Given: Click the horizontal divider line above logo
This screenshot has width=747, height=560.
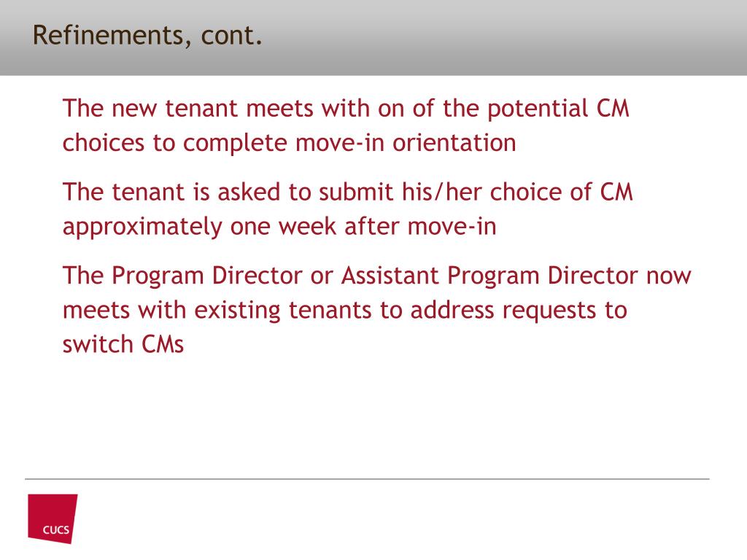Looking at the screenshot, I should 367,479.
